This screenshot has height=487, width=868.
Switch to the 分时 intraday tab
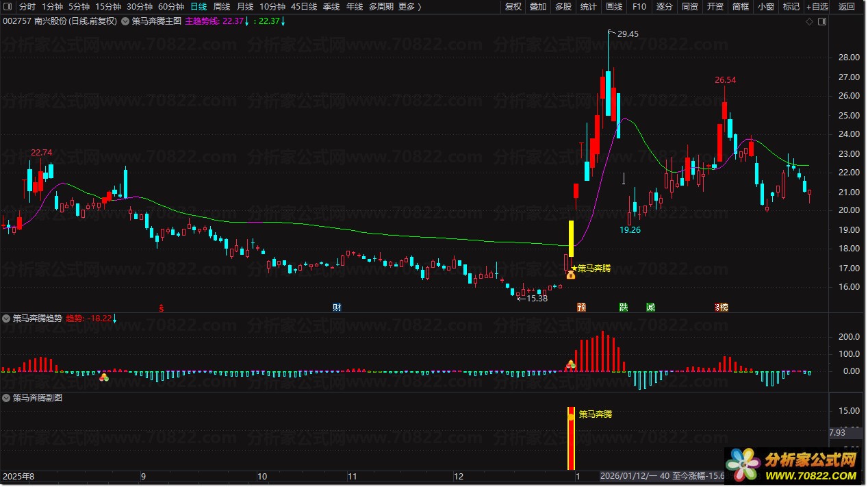coord(27,6)
